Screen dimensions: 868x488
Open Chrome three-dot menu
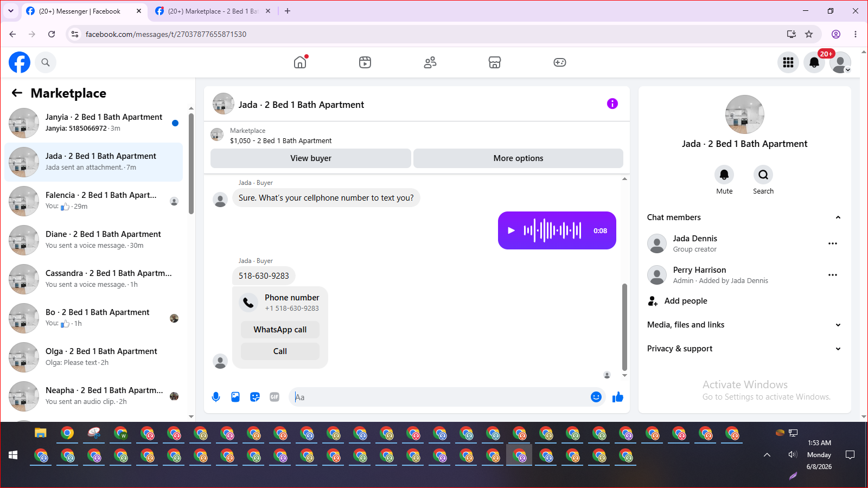(x=856, y=34)
